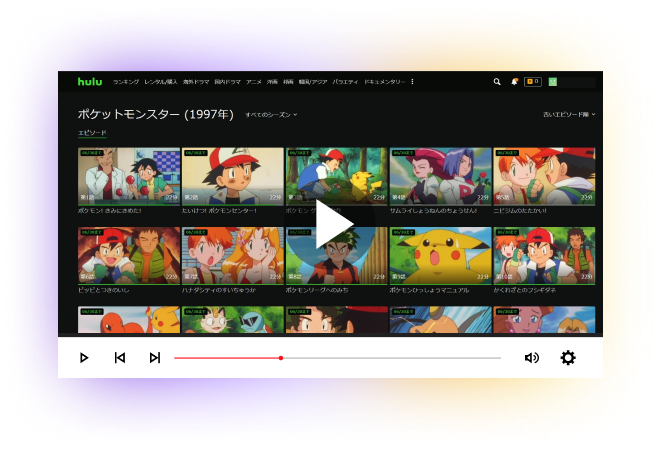Open the 第2話 thumbnail of Ash
The width and height of the screenshot is (661, 450).
click(233, 176)
